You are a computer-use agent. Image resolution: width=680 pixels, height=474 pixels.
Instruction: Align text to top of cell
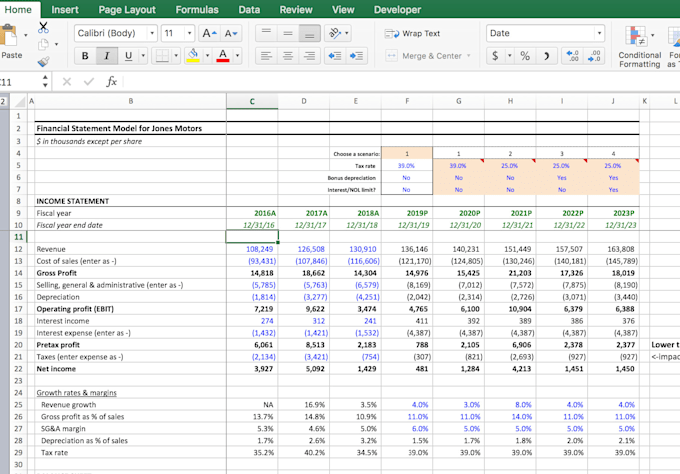coord(266,33)
